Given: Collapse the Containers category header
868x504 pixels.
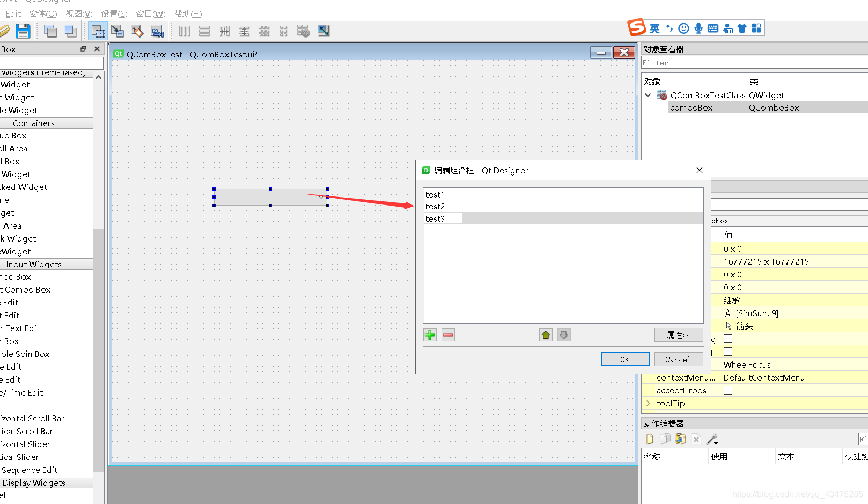Looking at the screenshot, I should (x=46, y=123).
